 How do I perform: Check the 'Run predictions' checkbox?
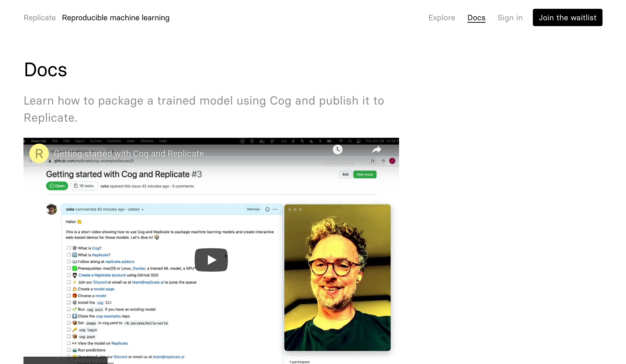pos(68,350)
